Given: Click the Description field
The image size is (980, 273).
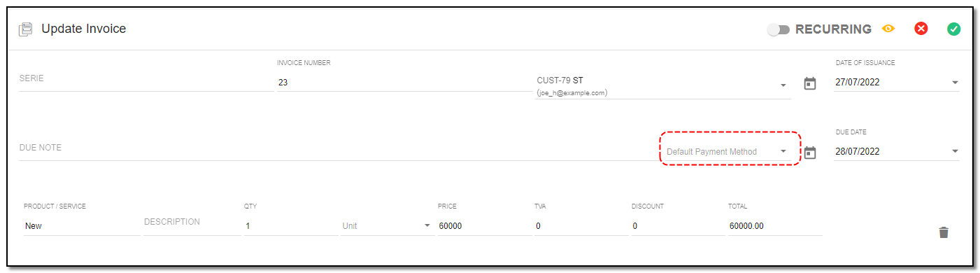Looking at the screenshot, I should [x=192, y=223].
